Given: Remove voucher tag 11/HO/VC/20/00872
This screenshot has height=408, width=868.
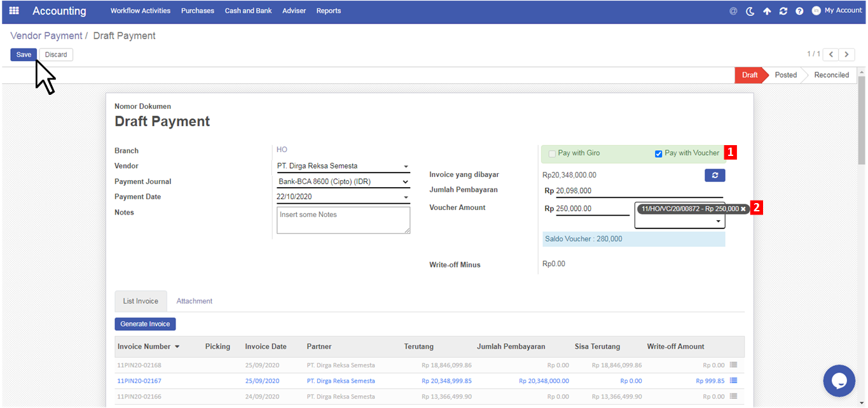Looking at the screenshot, I should tap(743, 209).
